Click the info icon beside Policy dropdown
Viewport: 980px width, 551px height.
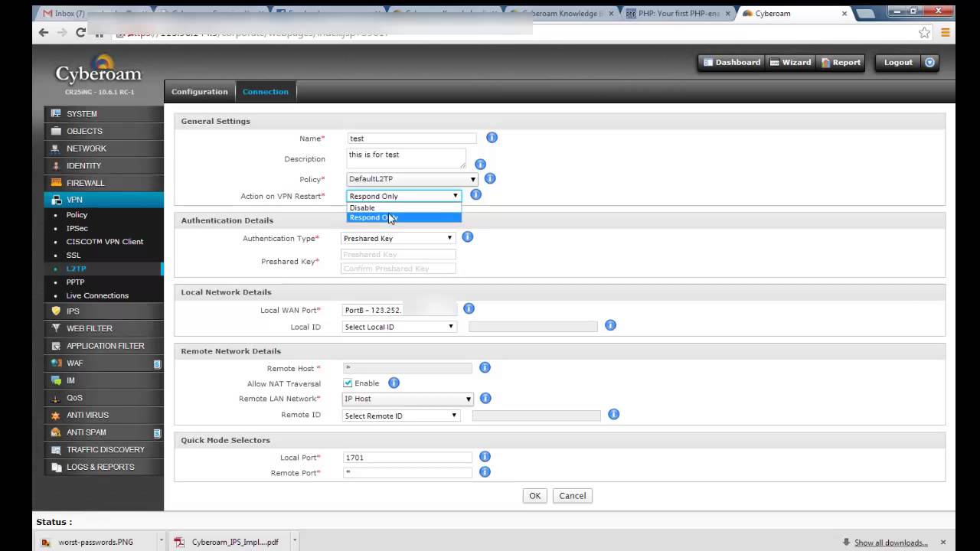[490, 178]
